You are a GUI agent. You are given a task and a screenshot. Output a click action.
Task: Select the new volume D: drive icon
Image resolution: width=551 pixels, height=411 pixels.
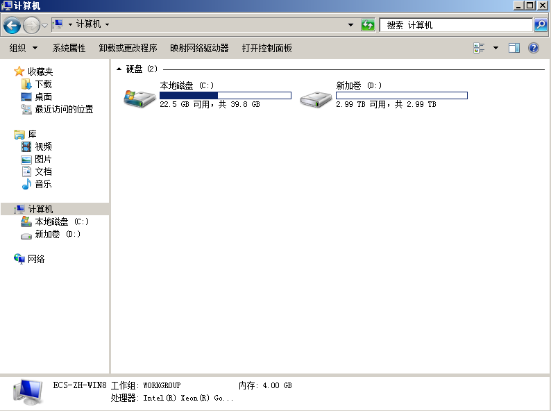316,99
